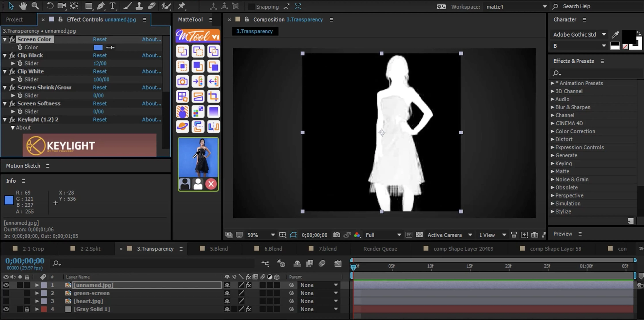Toggle the Keylight (1.2) 2 fx switch
This screenshot has height=320, width=644.
[12, 120]
